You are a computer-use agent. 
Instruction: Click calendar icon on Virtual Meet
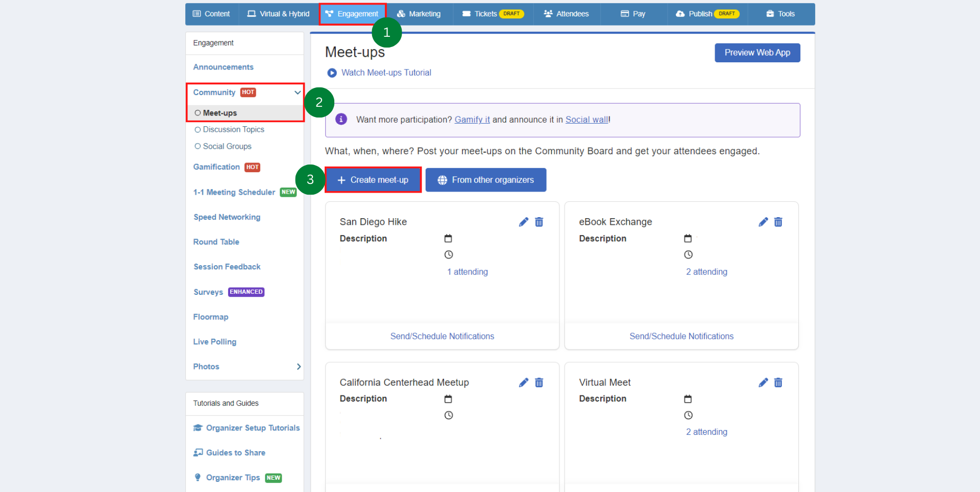point(688,399)
